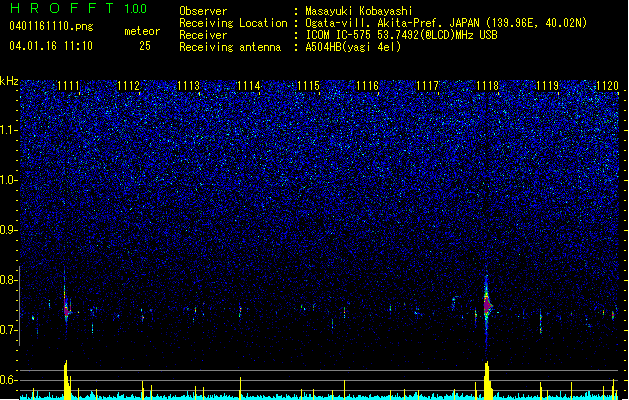Click the yellow power peak below 1118
This screenshot has height=400, width=629.
pos(487,380)
